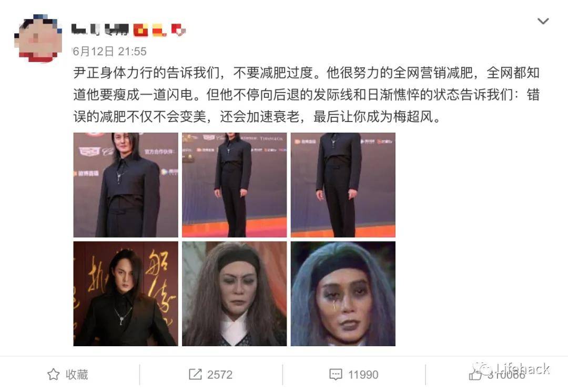Click the first orange badge beside username
Image resolution: width=568 pixels, height=392 pixels.
point(140,30)
